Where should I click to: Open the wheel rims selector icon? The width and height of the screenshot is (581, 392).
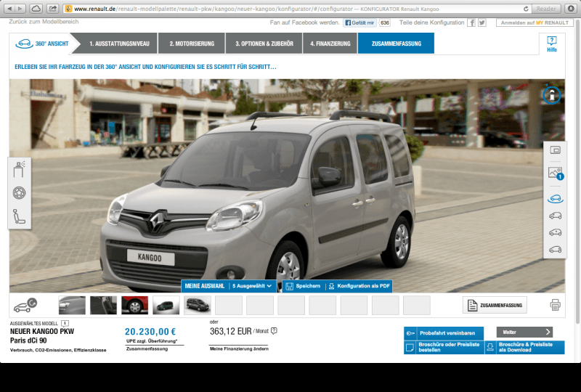click(x=20, y=192)
